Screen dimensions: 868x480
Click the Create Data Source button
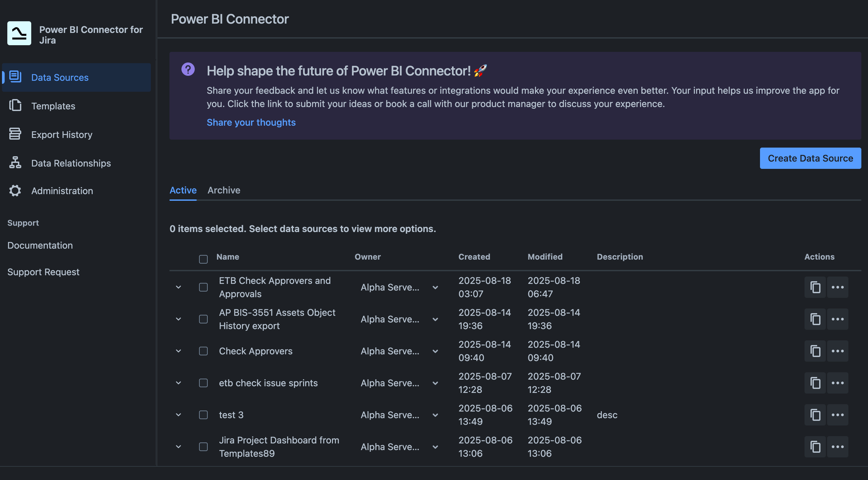[811, 158]
